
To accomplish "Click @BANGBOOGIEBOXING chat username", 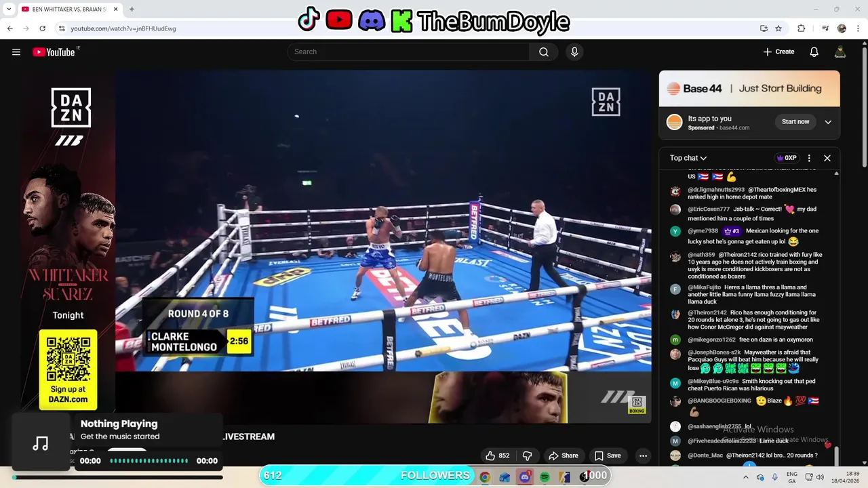I will 719,401.
